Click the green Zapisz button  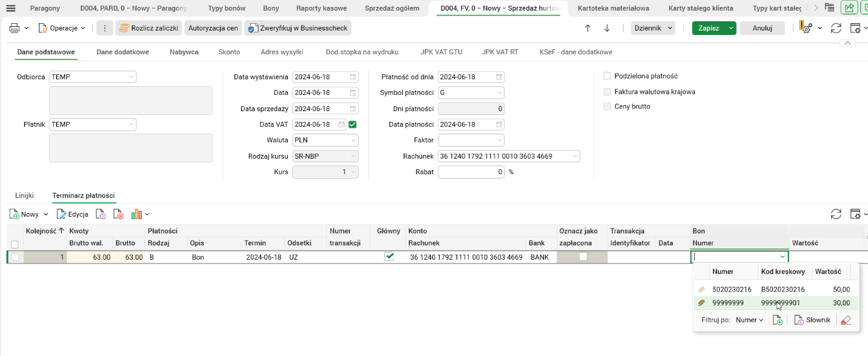(x=709, y=28)
